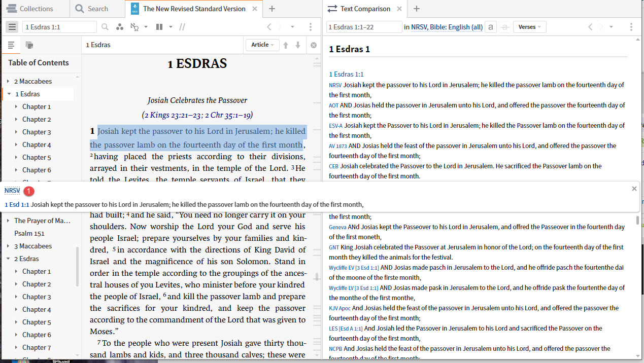Open the CEB version label

(333, 166)
